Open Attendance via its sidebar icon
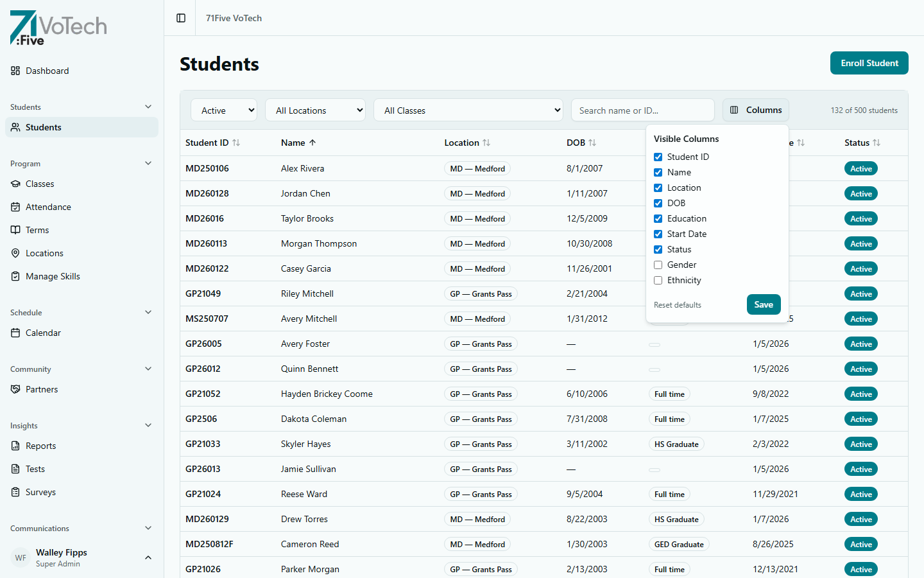Screen dimensions: 924x578 pos(15,207)
